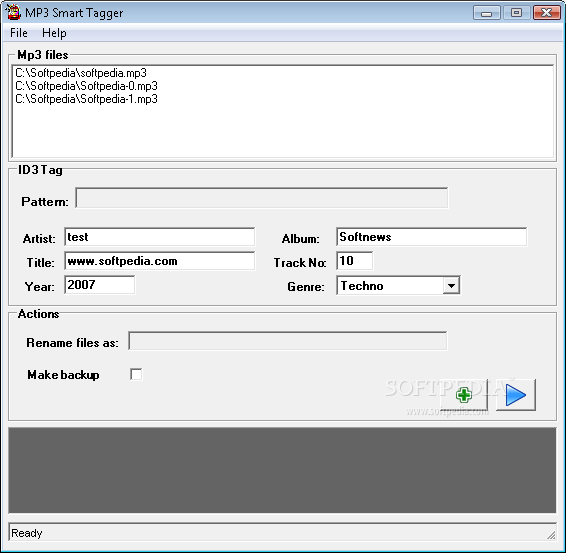
Task: Click the window resize grip in status bar
Action: click(551, 535)
